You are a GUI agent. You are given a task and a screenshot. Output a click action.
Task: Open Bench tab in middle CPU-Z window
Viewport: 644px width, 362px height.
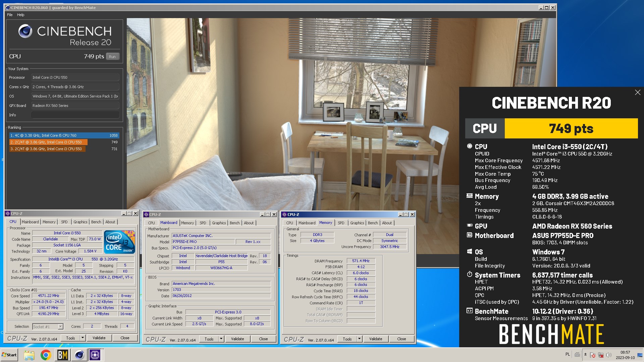pos(235,223)
